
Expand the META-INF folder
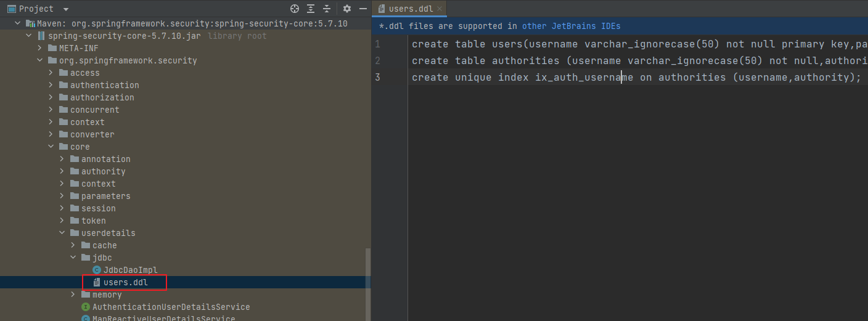click(40, 48)
